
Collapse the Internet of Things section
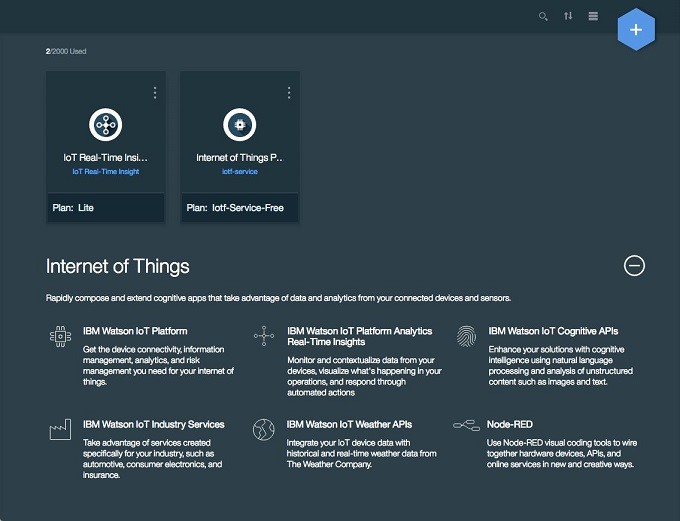(634, 265)
